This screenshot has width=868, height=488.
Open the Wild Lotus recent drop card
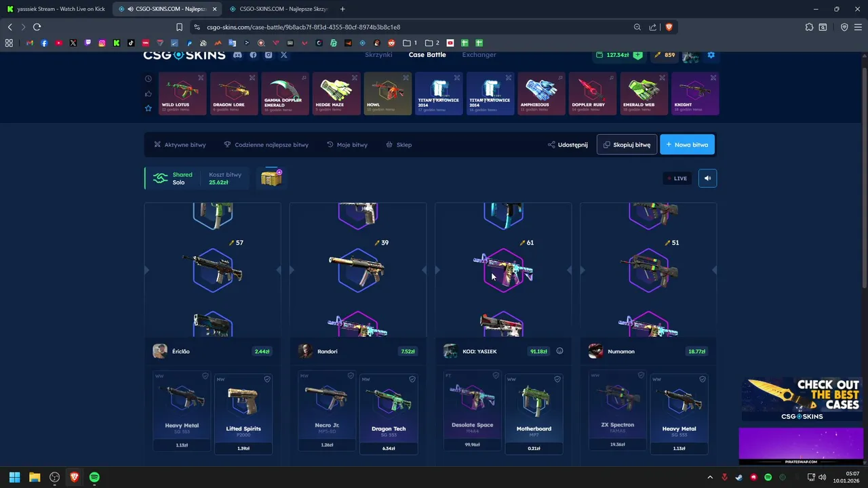182,94
